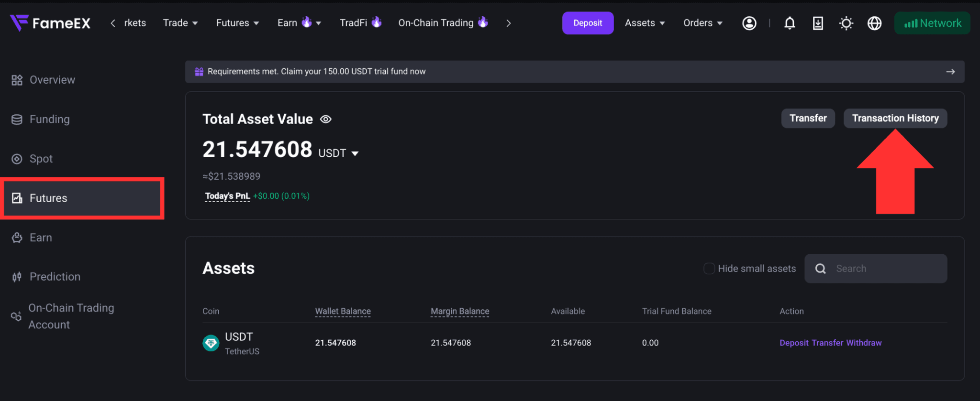The image size is (980, 401).
Task: Click the Coin column header
Action: [211, 312]
